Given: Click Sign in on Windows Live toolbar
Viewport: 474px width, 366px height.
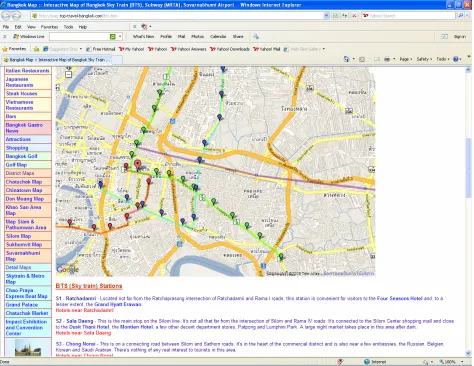Looking at the screenshot, I should point(460,37).
